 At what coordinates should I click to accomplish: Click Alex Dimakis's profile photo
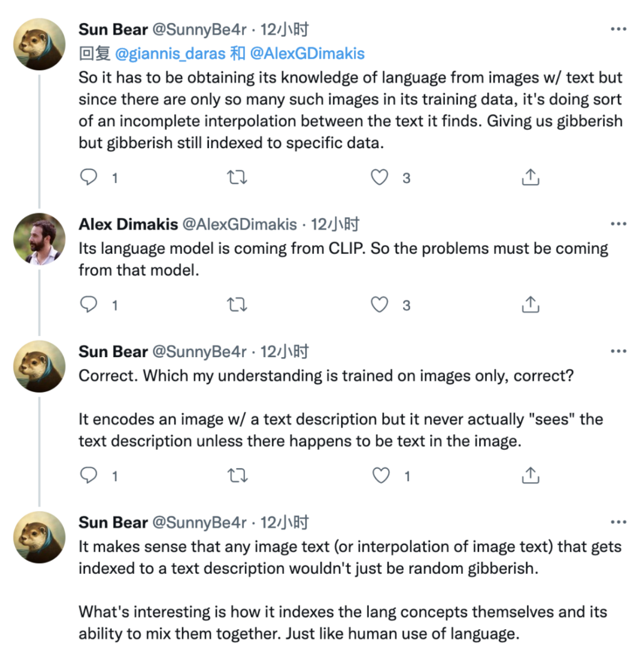pyautogui.click(x=39, y=239)
